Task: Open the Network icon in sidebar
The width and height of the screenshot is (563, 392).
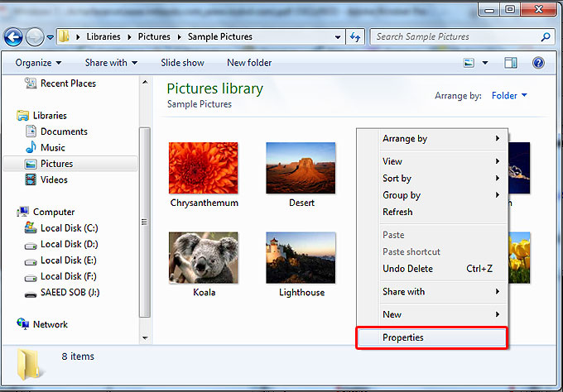Action: [22, 324]
